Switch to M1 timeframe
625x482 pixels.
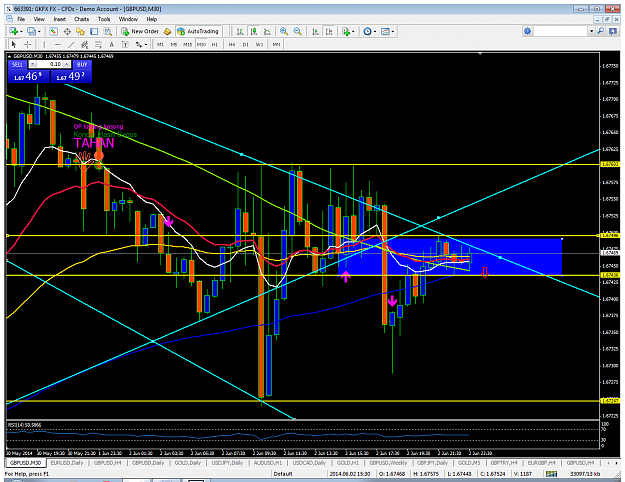coord(160,45)
